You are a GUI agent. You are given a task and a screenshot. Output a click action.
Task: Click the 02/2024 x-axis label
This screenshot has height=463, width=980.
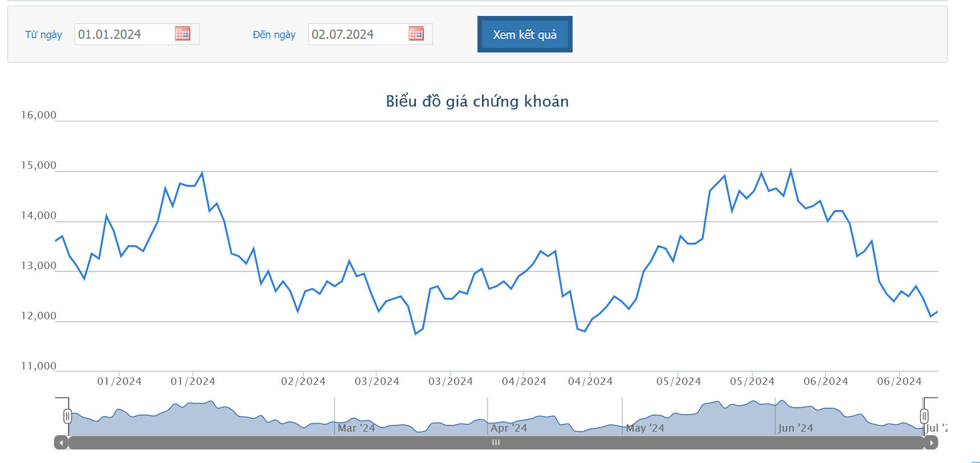click(303, 381)
